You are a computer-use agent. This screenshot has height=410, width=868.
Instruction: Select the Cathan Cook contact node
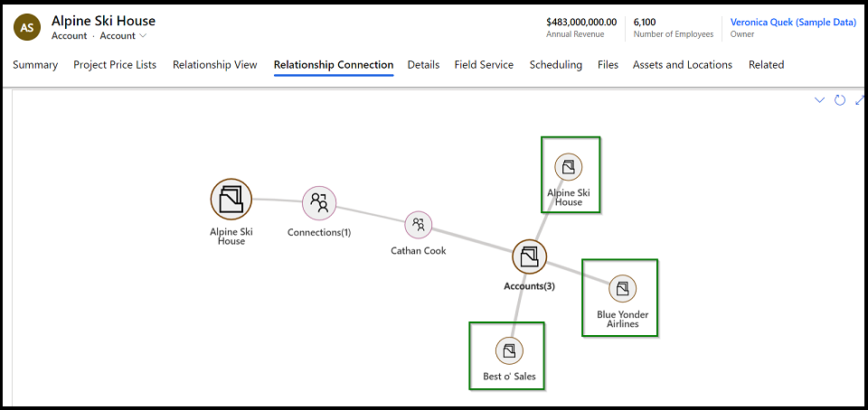[419, 225]
